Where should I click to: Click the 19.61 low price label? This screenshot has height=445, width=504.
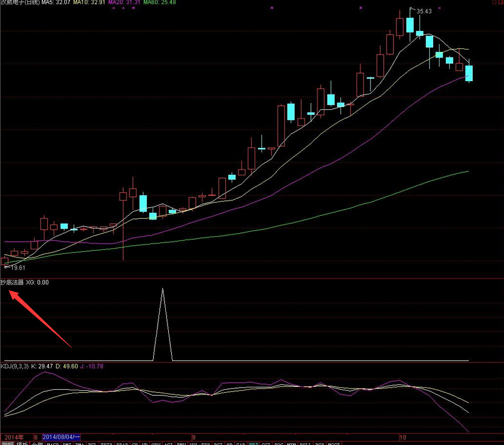18,268
